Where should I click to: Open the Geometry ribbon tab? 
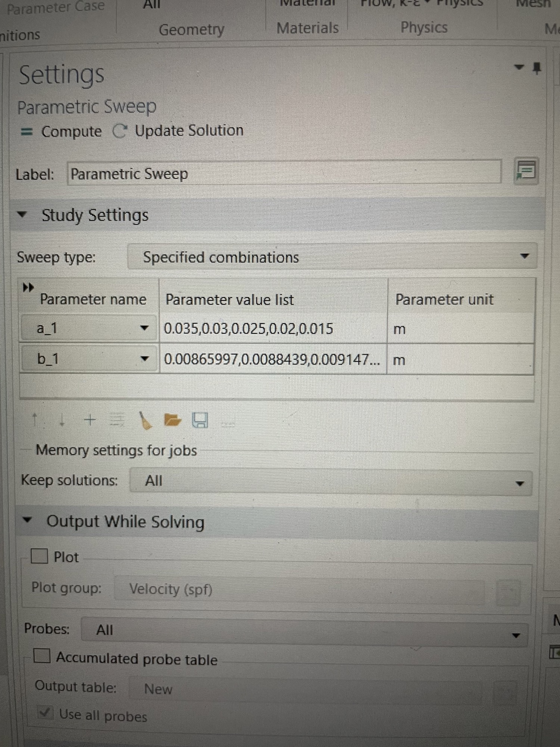click(191, 29)
